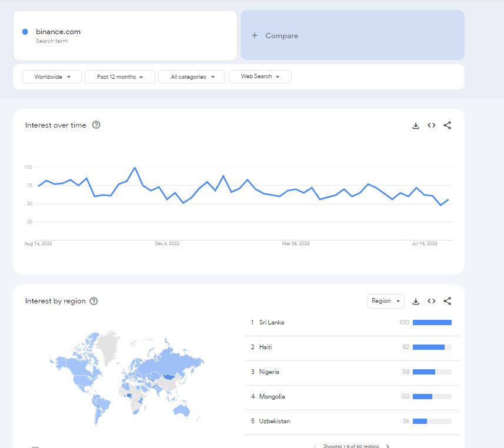Go to next page of regions list
Screen dimensions: 504x448
388,446
